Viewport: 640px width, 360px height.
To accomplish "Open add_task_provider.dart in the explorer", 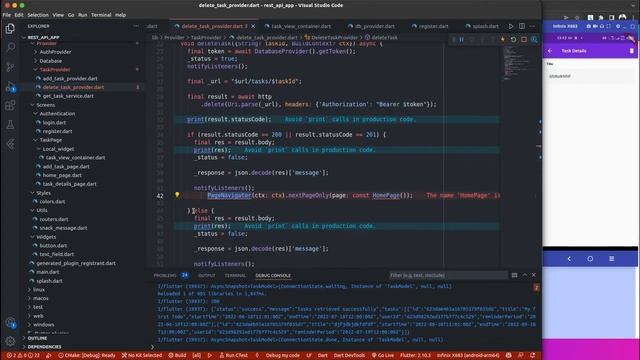I will coord(70,78).
